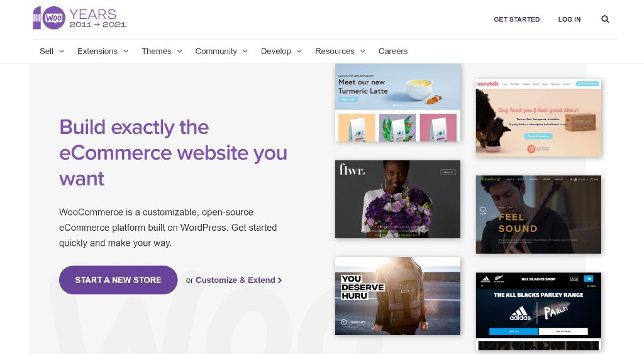
Task: Click the START A NEW STORE button
Action: [118, 280]
